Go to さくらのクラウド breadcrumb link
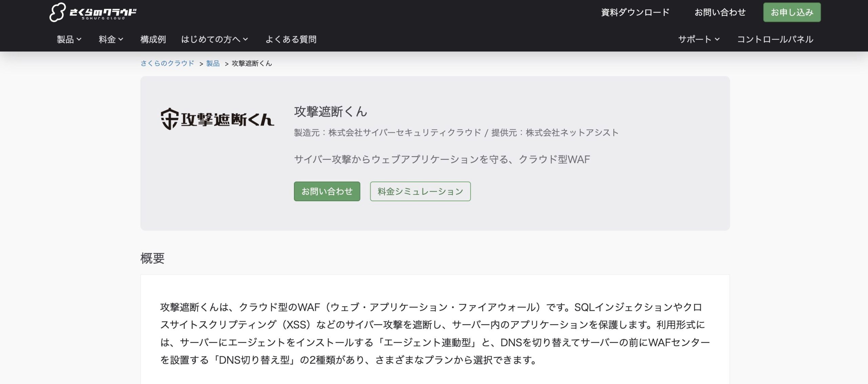This screenshot has height=384, width=868. (167, 63)
